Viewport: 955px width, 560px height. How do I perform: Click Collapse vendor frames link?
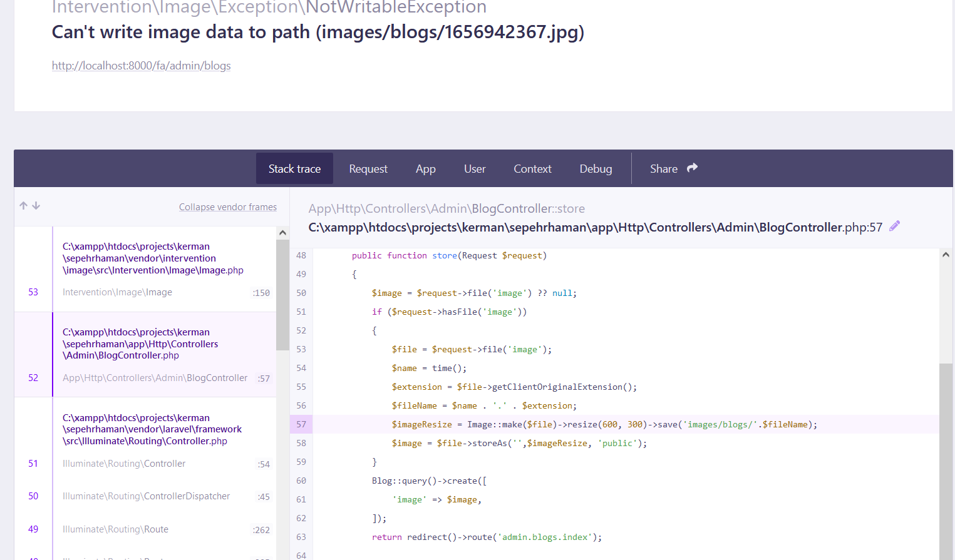coord(228,207)
